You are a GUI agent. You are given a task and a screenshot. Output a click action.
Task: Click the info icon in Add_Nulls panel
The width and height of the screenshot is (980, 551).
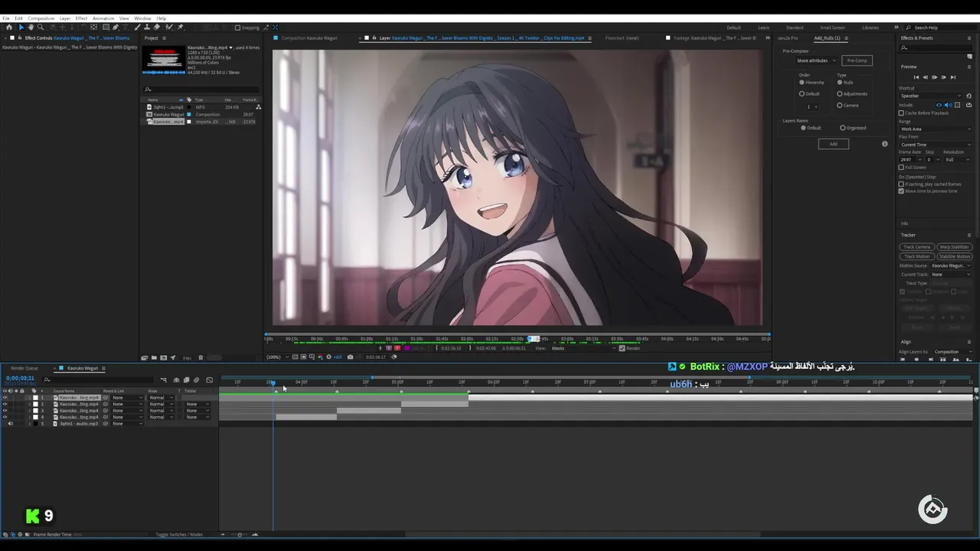click(885, 144)
